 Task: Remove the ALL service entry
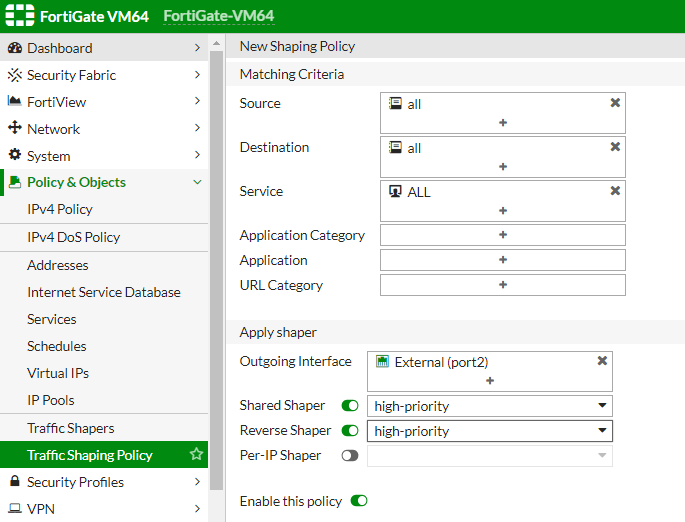tap(615, 191)
